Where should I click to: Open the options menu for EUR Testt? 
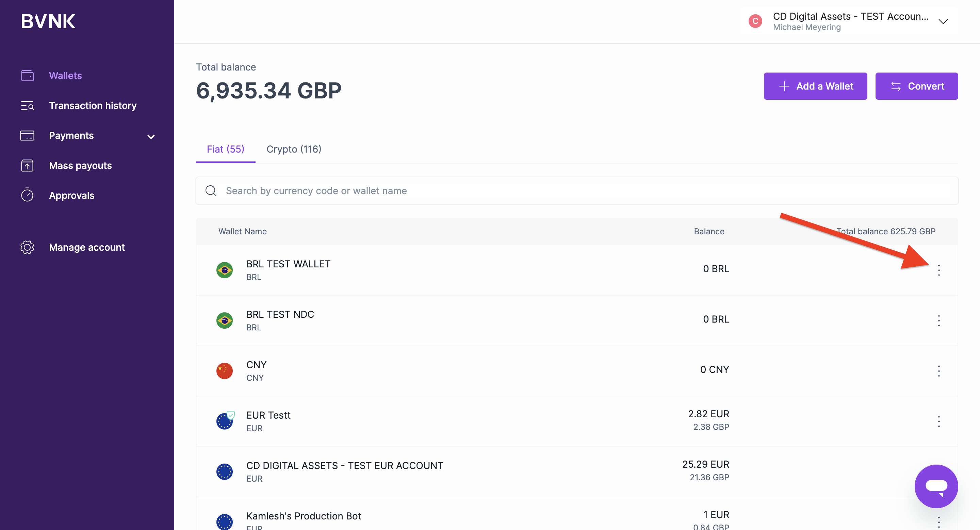(938, 421)
